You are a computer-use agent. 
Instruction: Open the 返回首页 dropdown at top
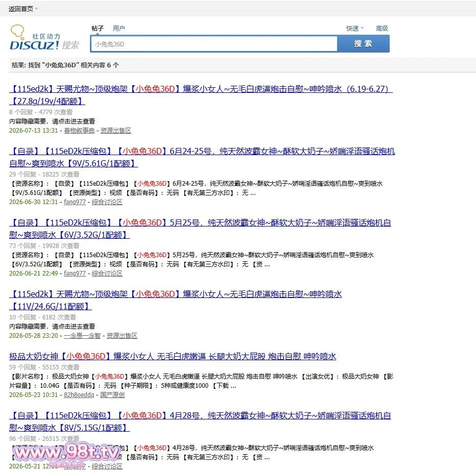tap(23, 9)
